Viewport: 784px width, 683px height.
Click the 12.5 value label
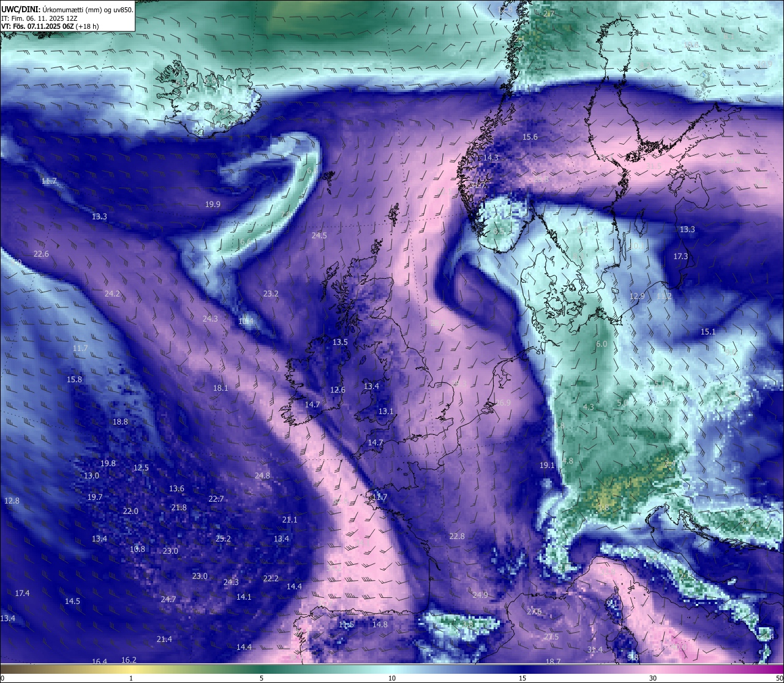(141, 468)
